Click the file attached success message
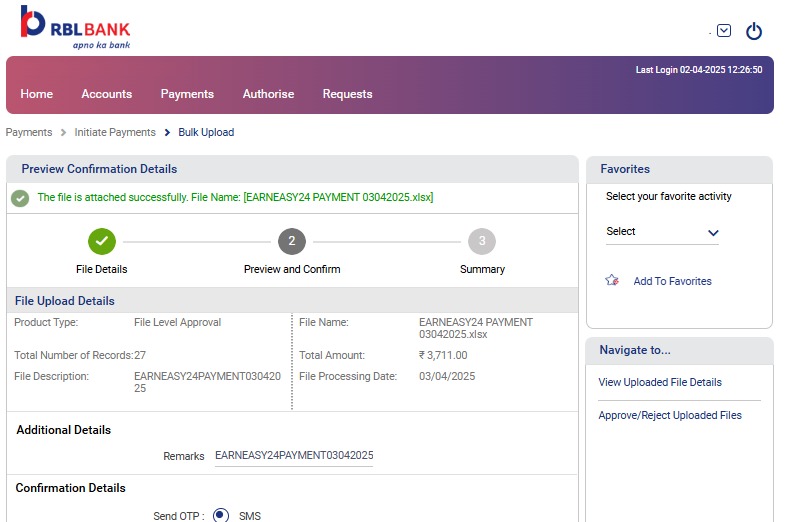This screenshot has height=522, width=789. pos(235,197)
